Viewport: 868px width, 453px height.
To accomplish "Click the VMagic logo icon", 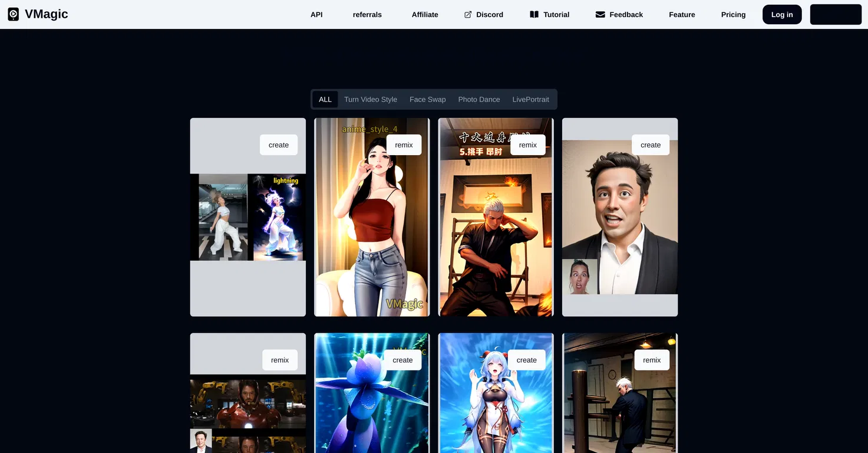I will [x=13, y=14].
